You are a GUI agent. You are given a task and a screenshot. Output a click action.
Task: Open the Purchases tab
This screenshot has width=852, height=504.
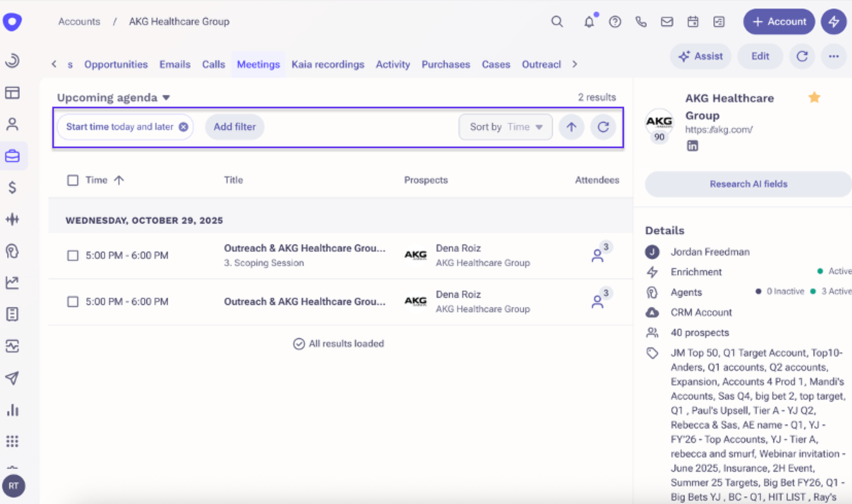(x=445, y=64)
